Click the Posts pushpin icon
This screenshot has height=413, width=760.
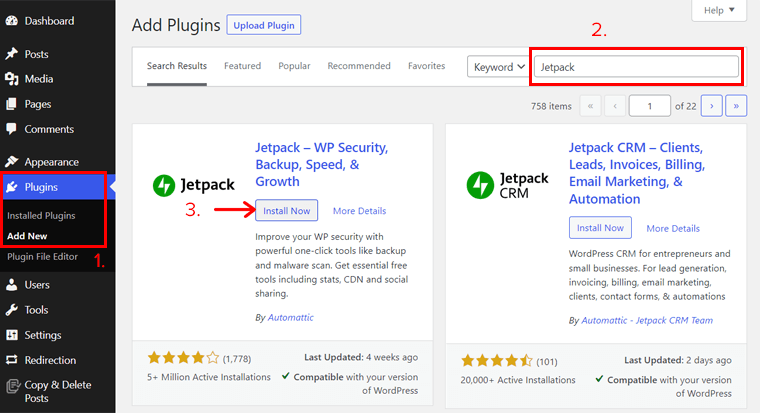point(12,54)
